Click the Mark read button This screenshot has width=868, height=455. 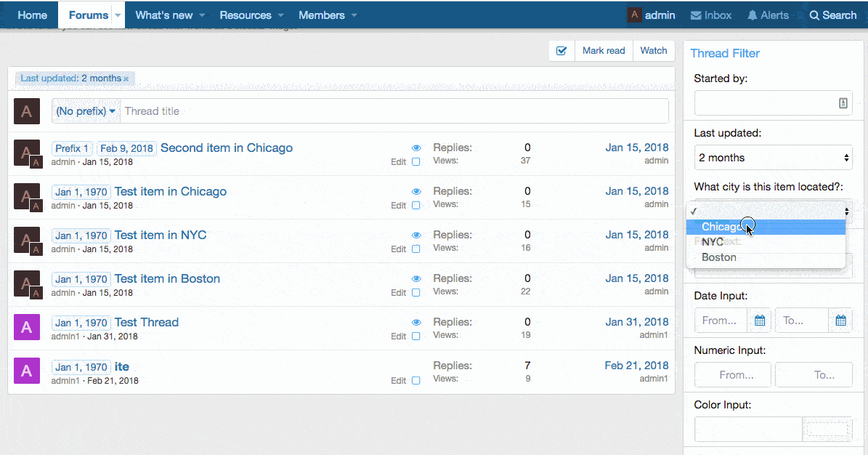(x=604, y=51)
